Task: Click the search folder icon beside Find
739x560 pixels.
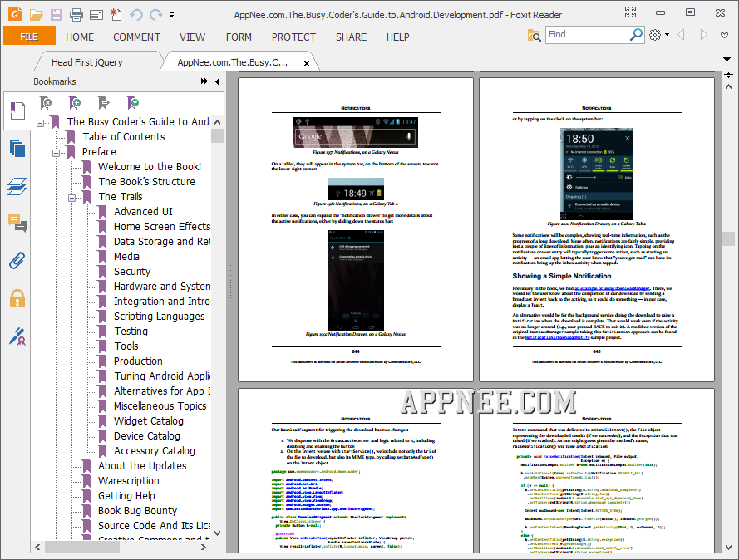Action: (534, 35)
